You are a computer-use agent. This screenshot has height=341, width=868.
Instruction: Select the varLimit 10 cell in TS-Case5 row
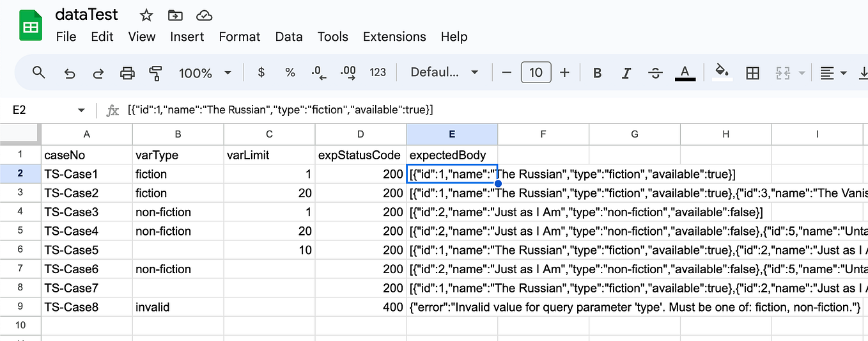[x=270, y=250]
